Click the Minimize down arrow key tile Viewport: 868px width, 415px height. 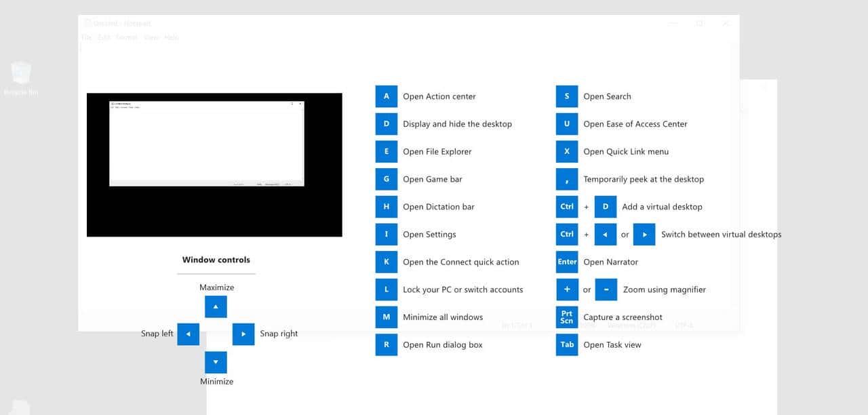tap(216, 362)
